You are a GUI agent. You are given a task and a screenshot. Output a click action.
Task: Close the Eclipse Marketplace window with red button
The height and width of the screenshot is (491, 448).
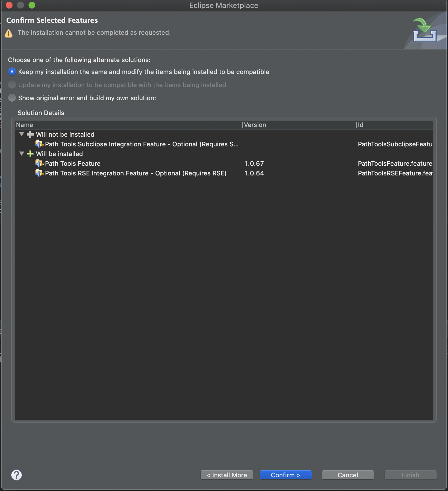9,5
